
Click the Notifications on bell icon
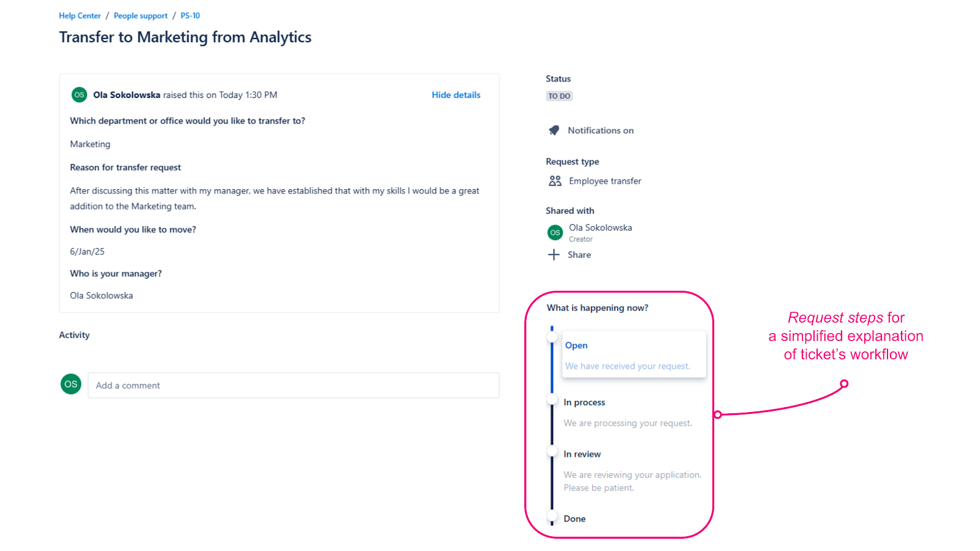554,130
